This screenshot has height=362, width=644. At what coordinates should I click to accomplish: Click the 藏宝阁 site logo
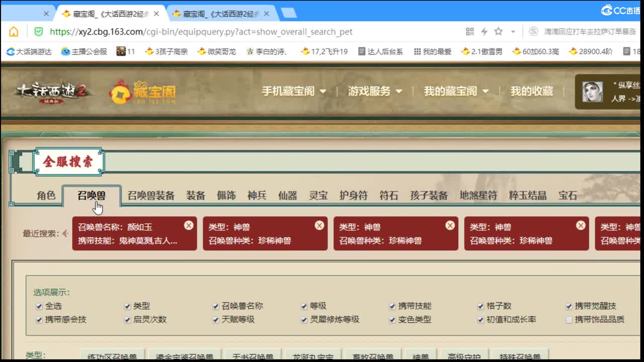[x=143, y=92]
